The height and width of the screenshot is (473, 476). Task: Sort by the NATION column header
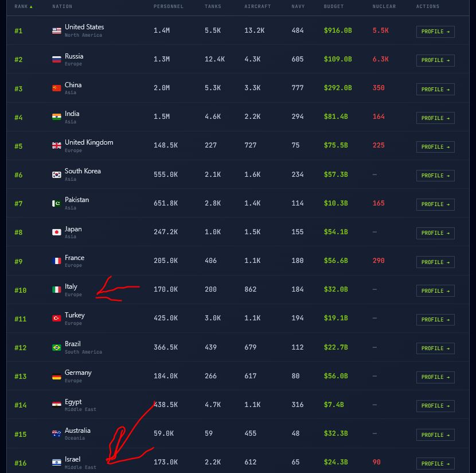click(63, 6)
